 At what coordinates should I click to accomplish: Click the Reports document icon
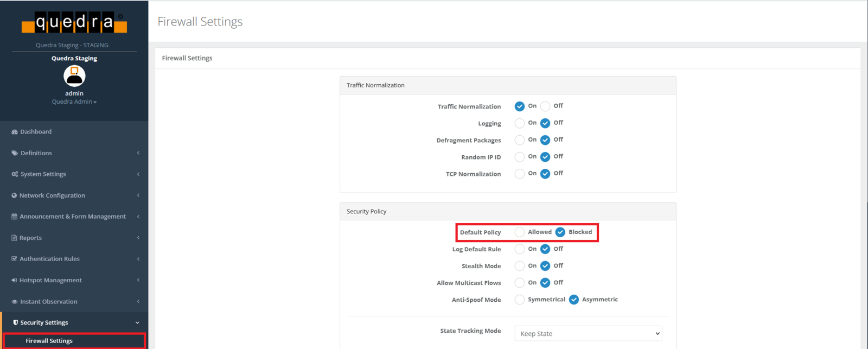point(14,238)
